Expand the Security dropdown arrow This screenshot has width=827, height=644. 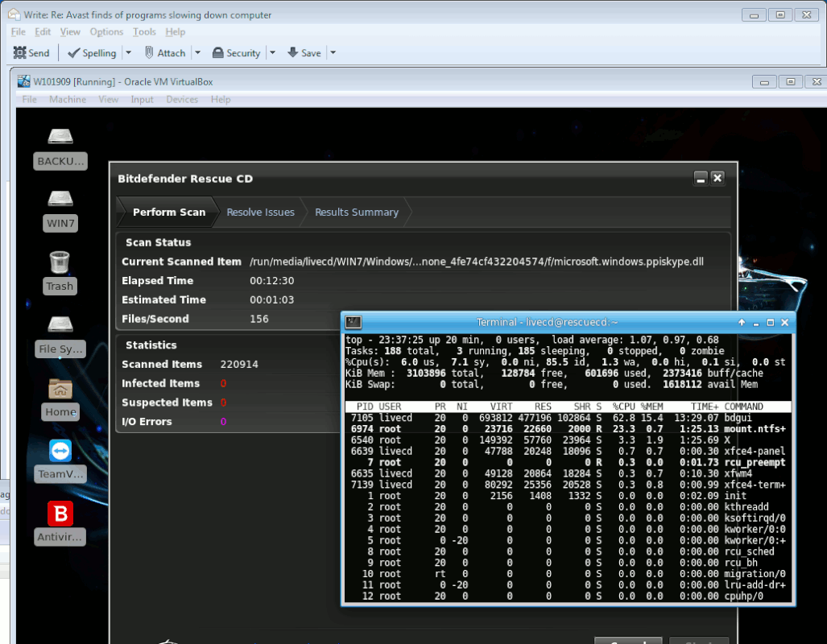[x=273, y=53]
